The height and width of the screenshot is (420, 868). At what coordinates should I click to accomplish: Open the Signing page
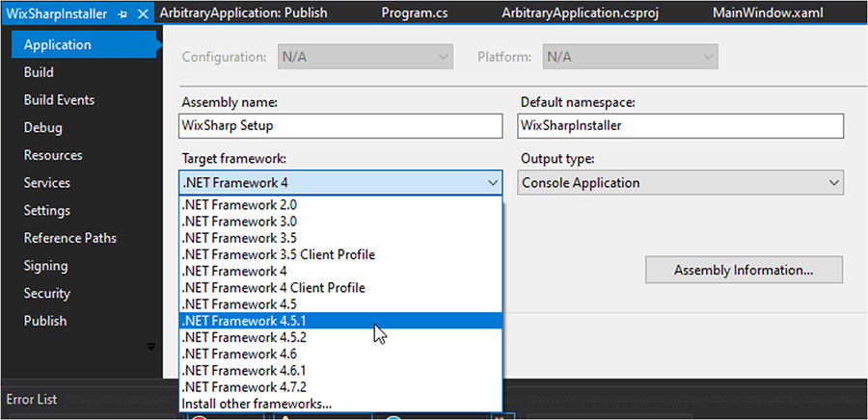click(x=45, y=266)
